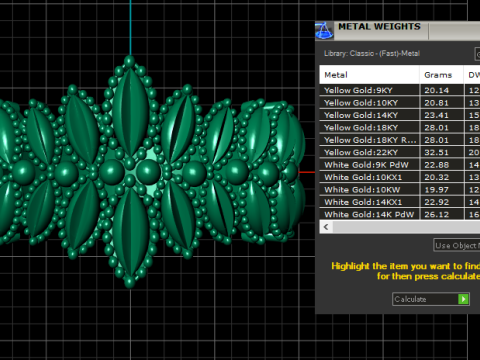
Task: Select the White Gold:9K PdW row
Action: coord(400,165)
